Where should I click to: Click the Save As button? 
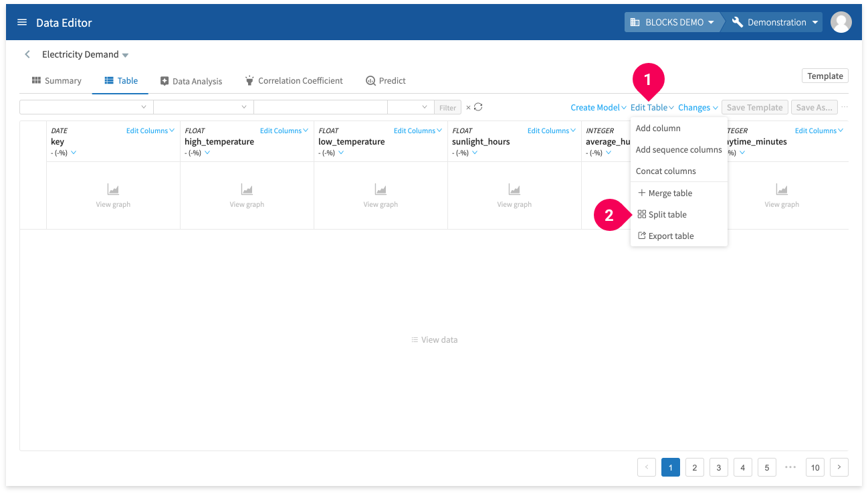click(814, 107)
